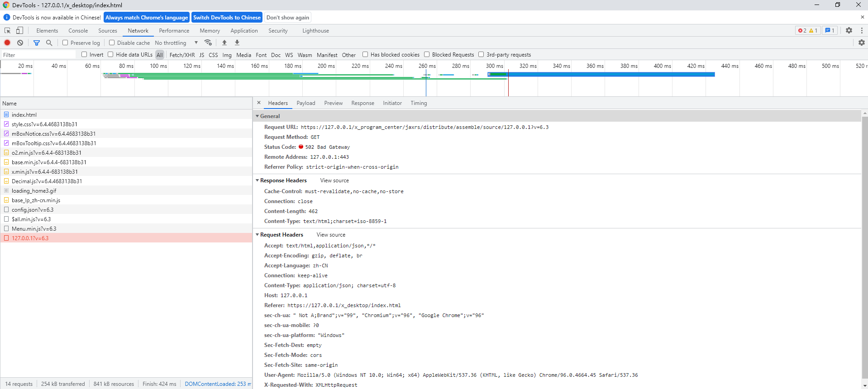Screen dimensions: 868x389
Task: Check 3rd-party requests checkbox
Action: tap(481, 54)
